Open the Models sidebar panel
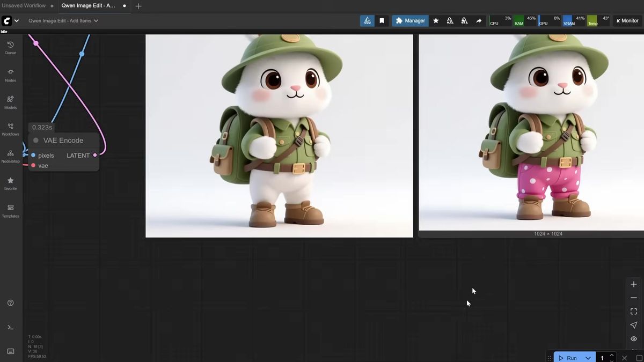644x362 pixels. pyautogui.click(x=10, y=102)
